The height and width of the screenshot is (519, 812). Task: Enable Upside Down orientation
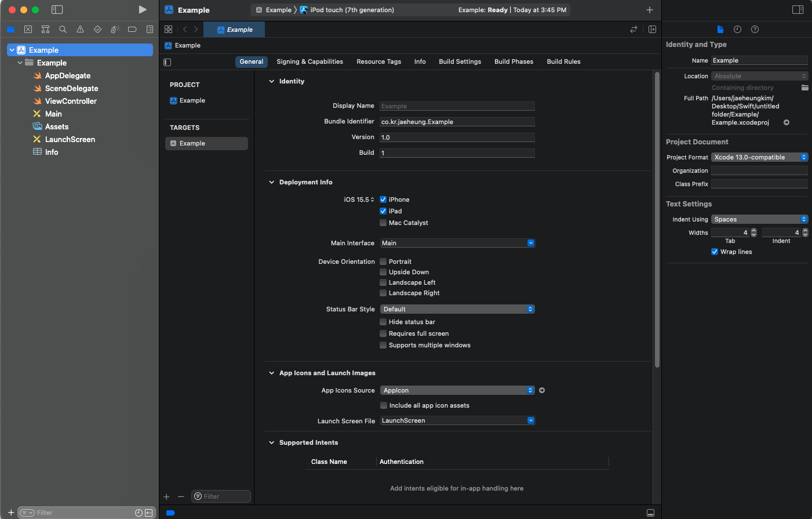click(383, 272)
